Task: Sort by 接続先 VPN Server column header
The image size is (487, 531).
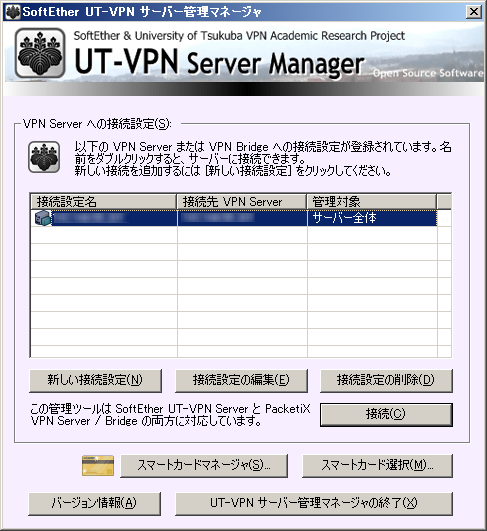Action: [x=241, y=202]
